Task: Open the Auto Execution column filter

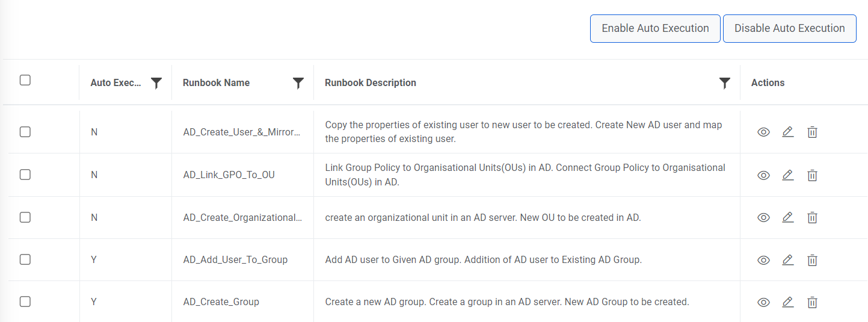Action: tap(156, 83)
